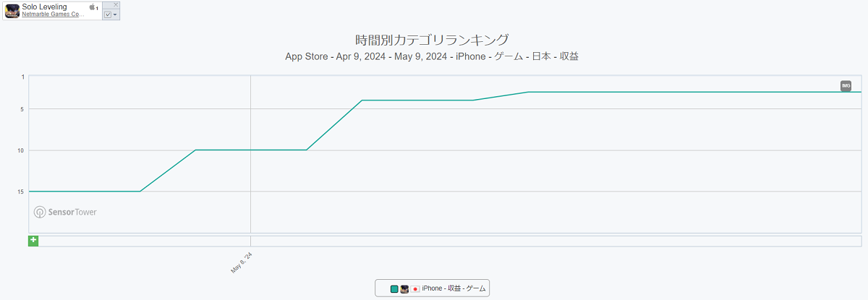This screenshot has width=868, height=300.
Task: Click the Solo Leveling app icon
Action: point(12,11)
